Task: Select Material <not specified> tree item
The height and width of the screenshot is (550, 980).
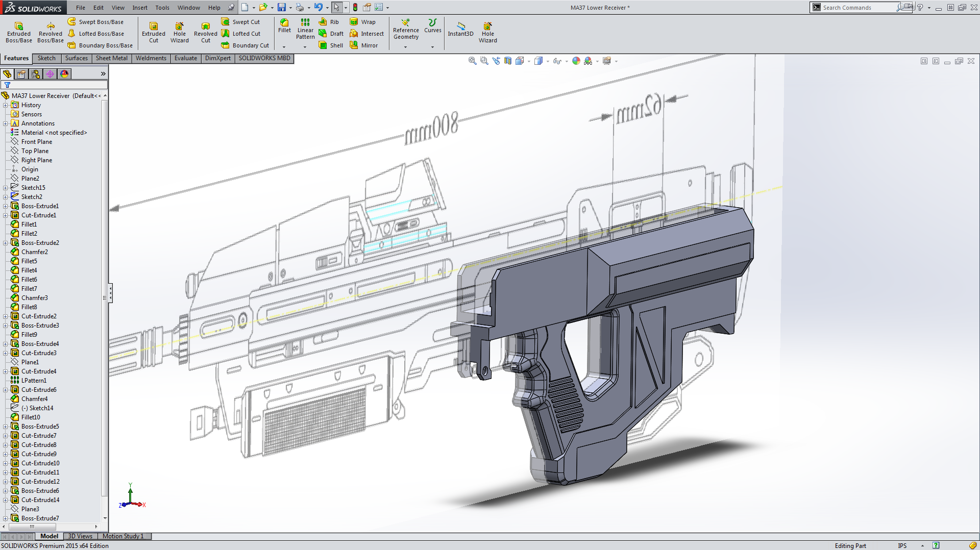Action: [49, 133]
